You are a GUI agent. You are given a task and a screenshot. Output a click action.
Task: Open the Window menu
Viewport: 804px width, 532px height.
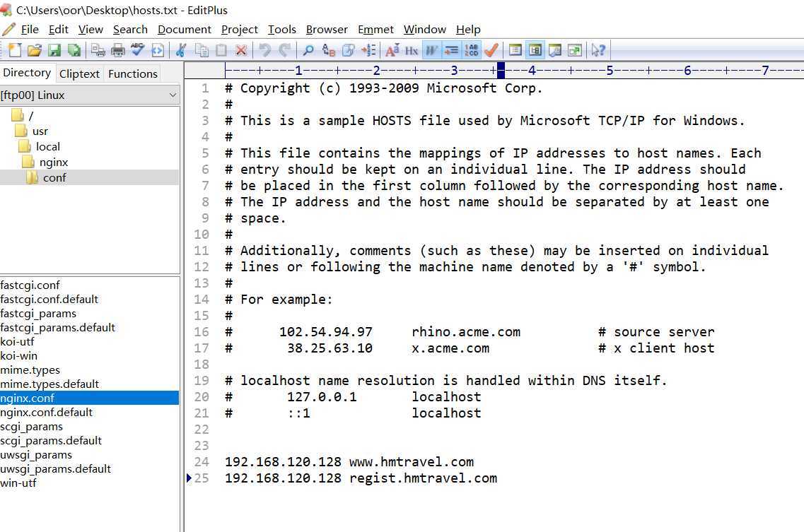pyautogui.click(x=424, y=29)
